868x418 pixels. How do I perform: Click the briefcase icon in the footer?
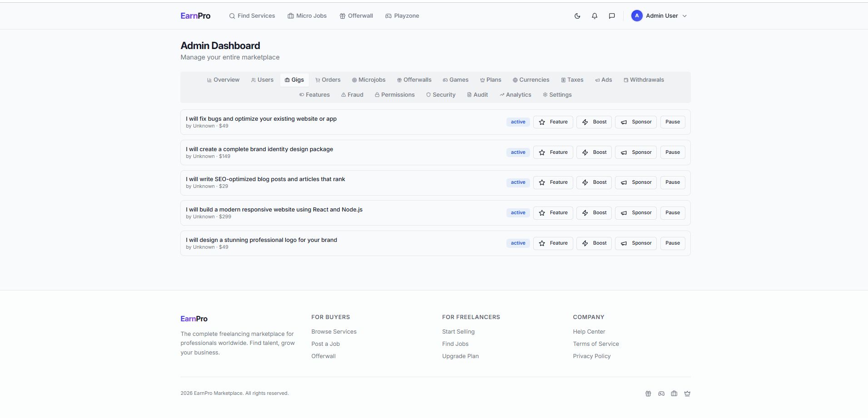click(x=674, y=393)
